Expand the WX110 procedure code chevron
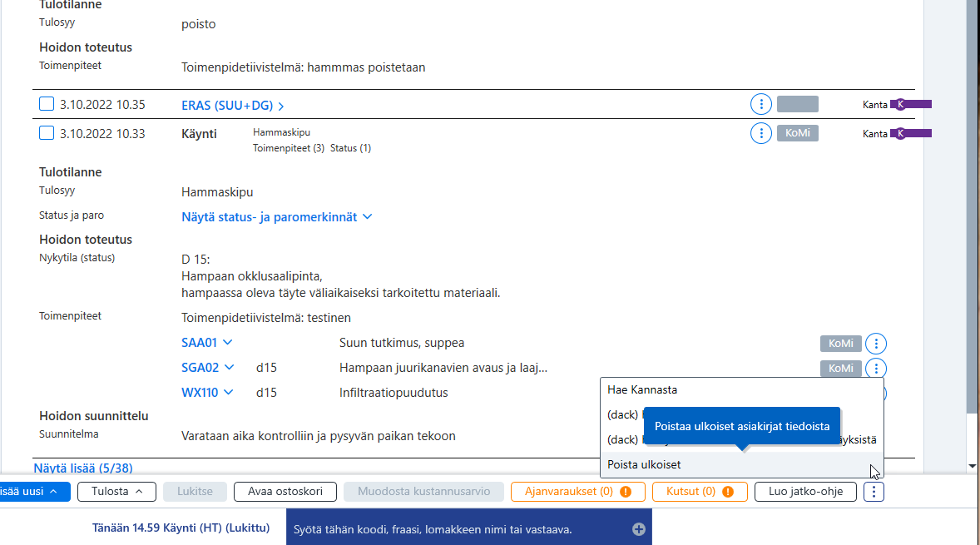 [x=228, y=393]
